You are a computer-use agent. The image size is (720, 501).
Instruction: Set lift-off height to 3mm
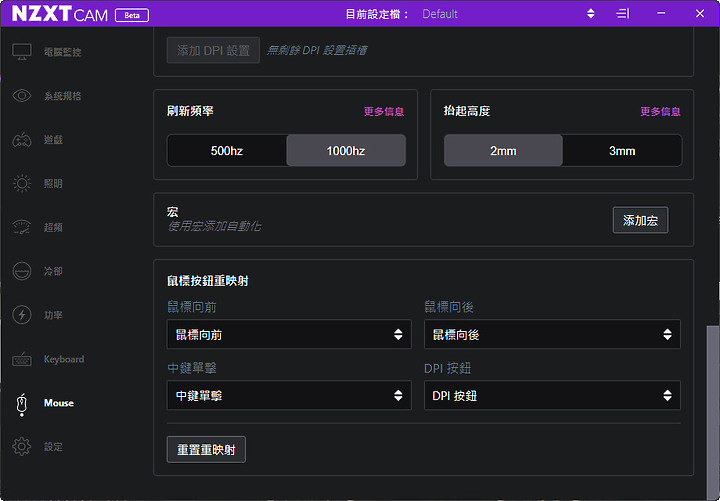[622, 151]
